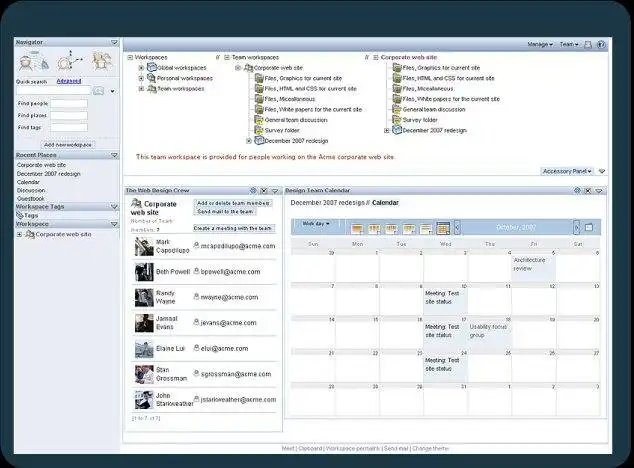This screenshot has height=468, width=634.
Task: Open the team people icon in Navigator
Action: [102, 61]
